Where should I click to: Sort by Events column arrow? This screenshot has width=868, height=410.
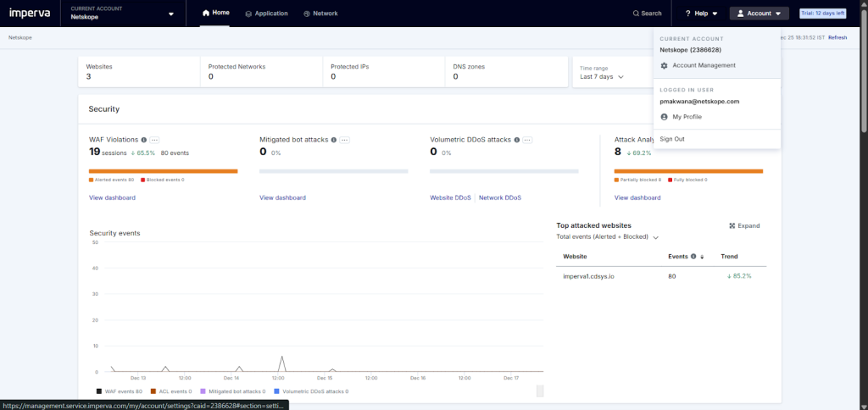703,257
